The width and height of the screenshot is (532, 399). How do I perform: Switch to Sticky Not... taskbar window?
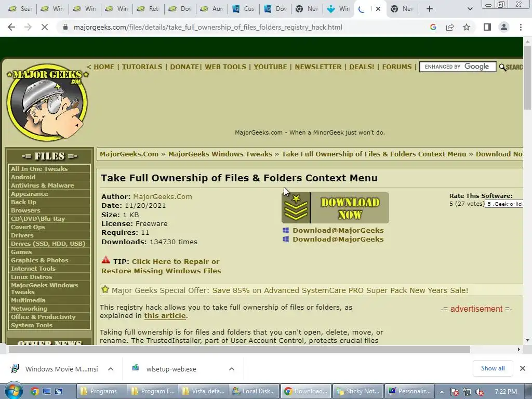click(x=358, y=391)
